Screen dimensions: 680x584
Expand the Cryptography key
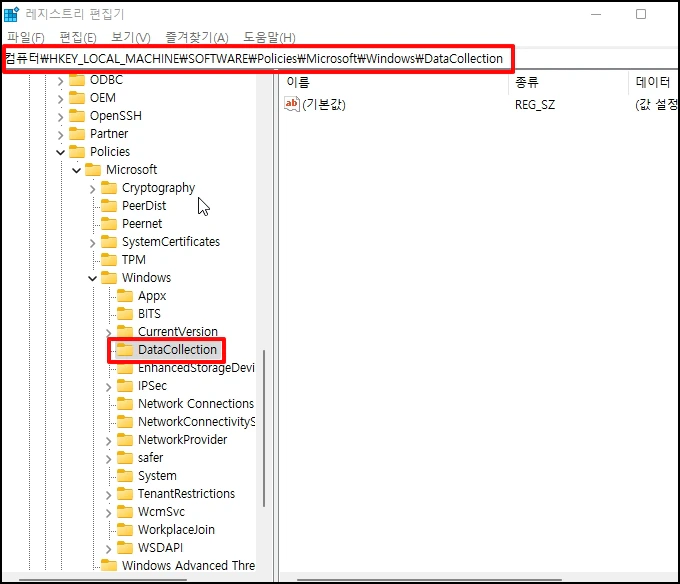pyautogui.click(x=92, y=189)
